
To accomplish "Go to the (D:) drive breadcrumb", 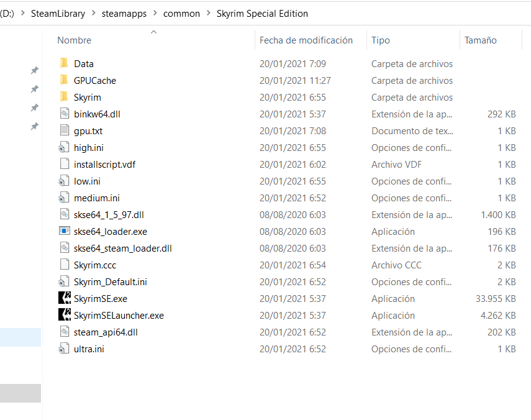I will click(x=7, y=14).
